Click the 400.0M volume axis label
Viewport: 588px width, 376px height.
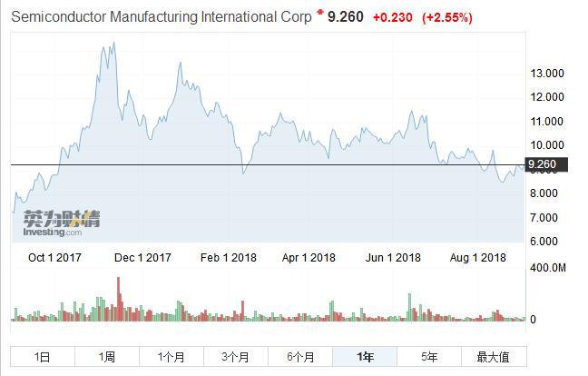point(548,269)
